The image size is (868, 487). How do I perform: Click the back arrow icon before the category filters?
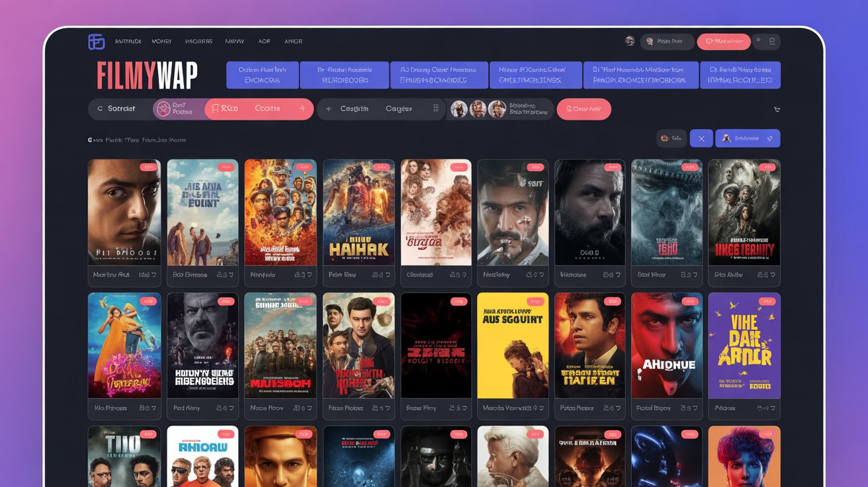pos(327,108)
